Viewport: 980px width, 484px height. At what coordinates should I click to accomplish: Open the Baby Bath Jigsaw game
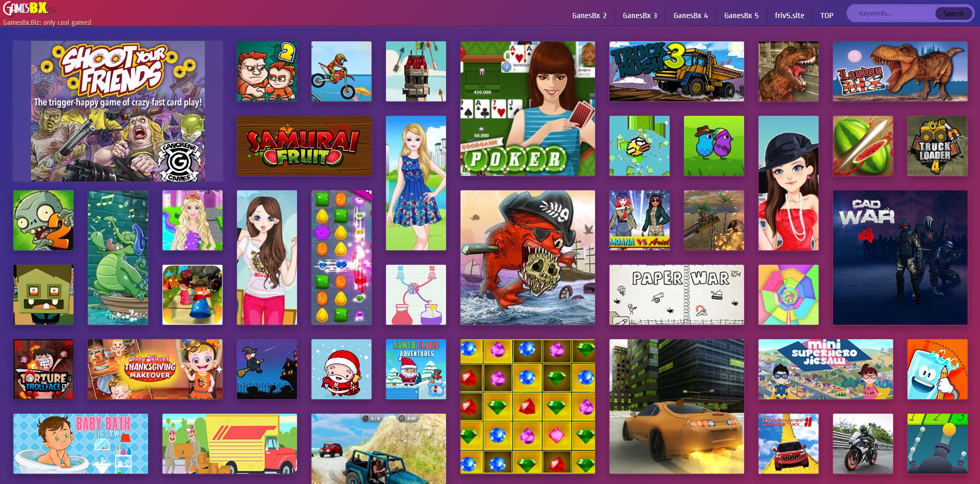point(80,443)
